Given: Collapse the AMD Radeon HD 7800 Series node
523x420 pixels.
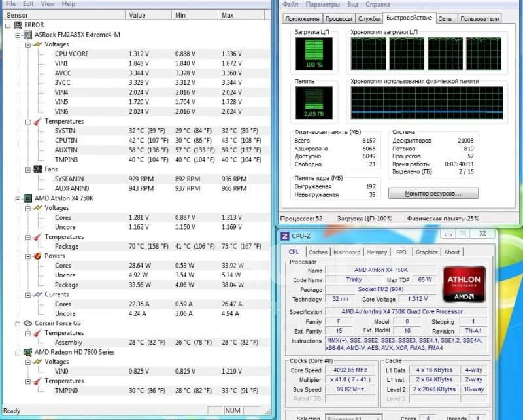Looking at the screenshot, I should [x=18, y=353].
